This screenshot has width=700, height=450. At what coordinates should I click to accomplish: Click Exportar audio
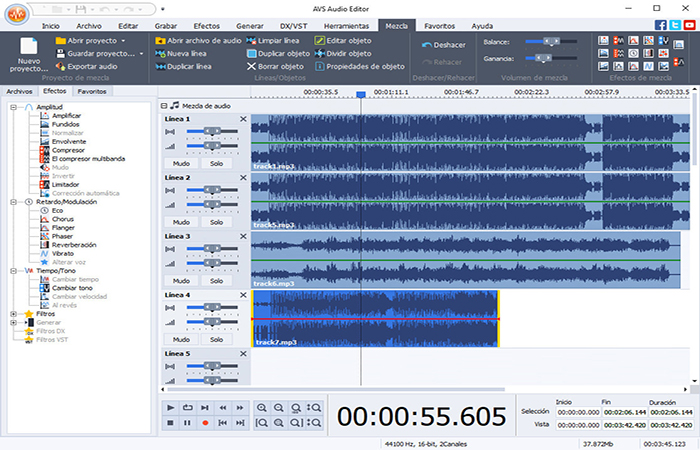[x=87, y=67]
